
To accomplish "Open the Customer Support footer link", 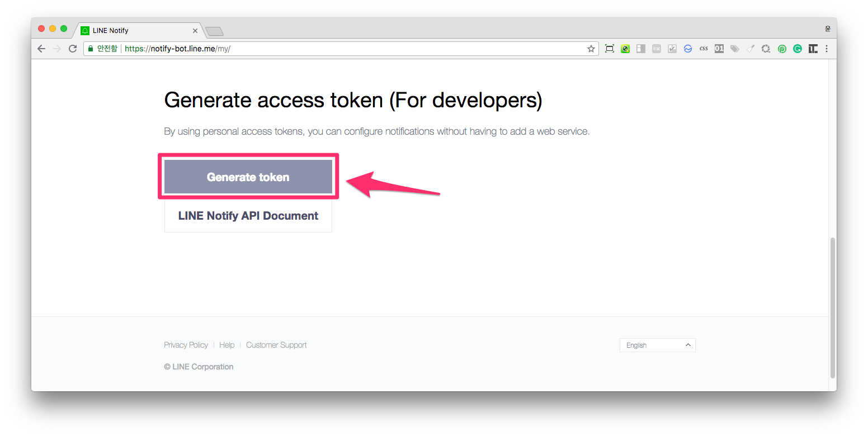I will pos(276,345).
